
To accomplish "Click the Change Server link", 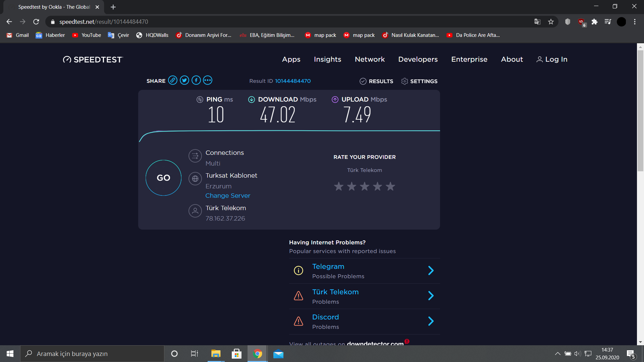I will (228, 195).
